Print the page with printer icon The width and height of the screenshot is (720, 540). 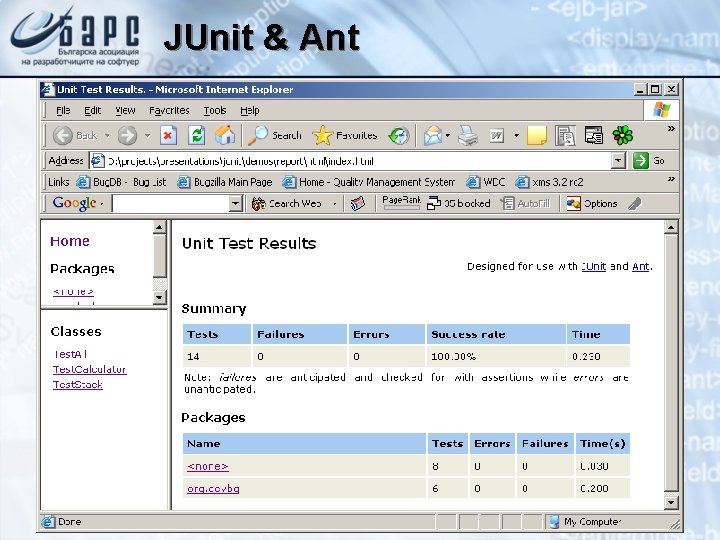point(468,135)
